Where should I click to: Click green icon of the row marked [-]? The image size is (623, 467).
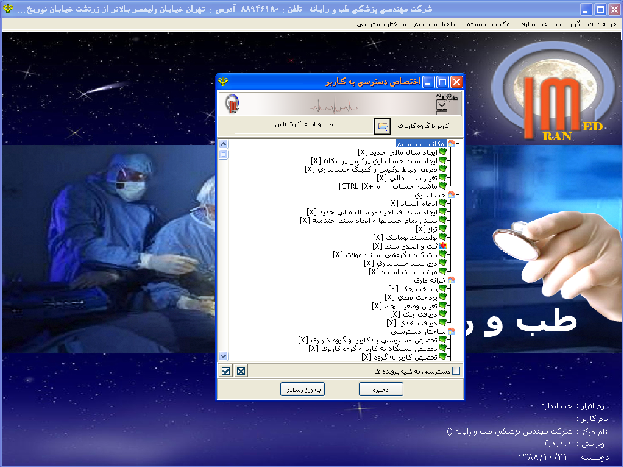coord(443,289)
